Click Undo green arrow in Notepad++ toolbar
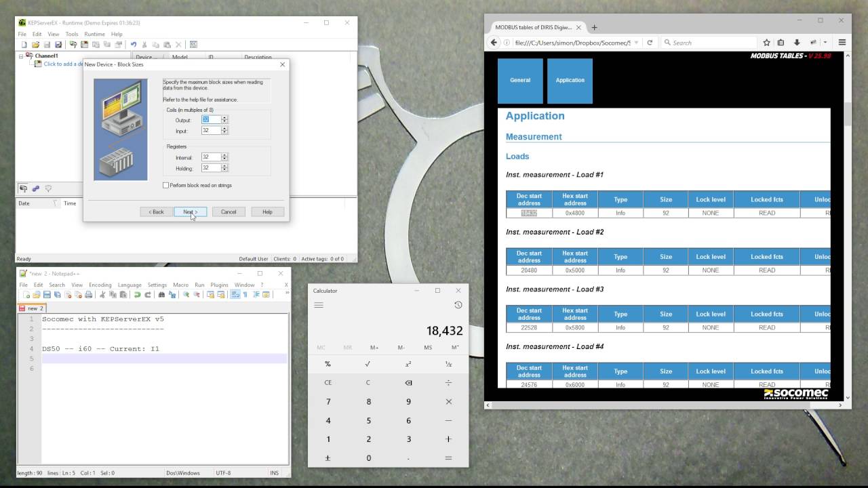The height and width of the screenshot is (488, 868). point(137,295)
